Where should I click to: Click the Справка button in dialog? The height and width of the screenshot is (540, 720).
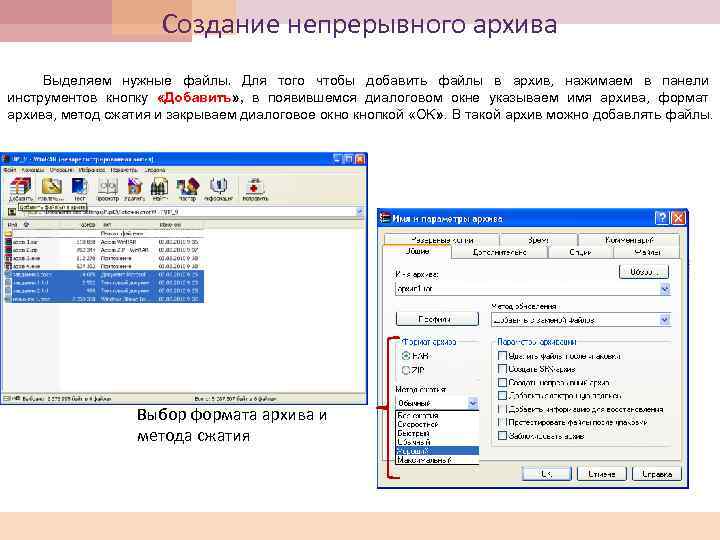(657, 474)
